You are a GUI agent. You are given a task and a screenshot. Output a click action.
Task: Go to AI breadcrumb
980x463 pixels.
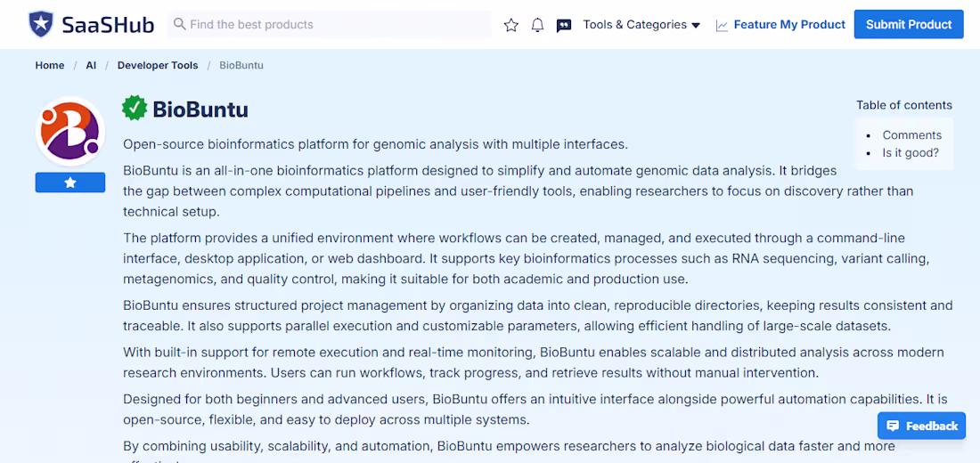91,65
